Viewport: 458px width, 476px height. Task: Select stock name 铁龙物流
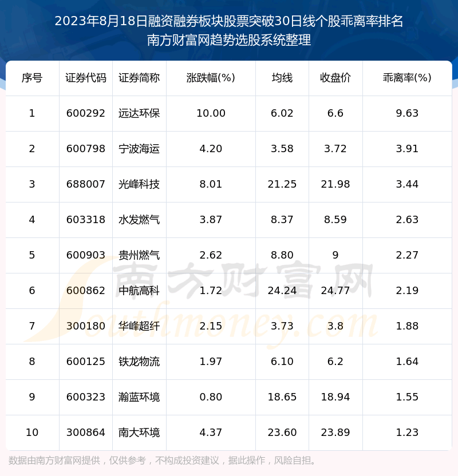click(x=139, y=362)
